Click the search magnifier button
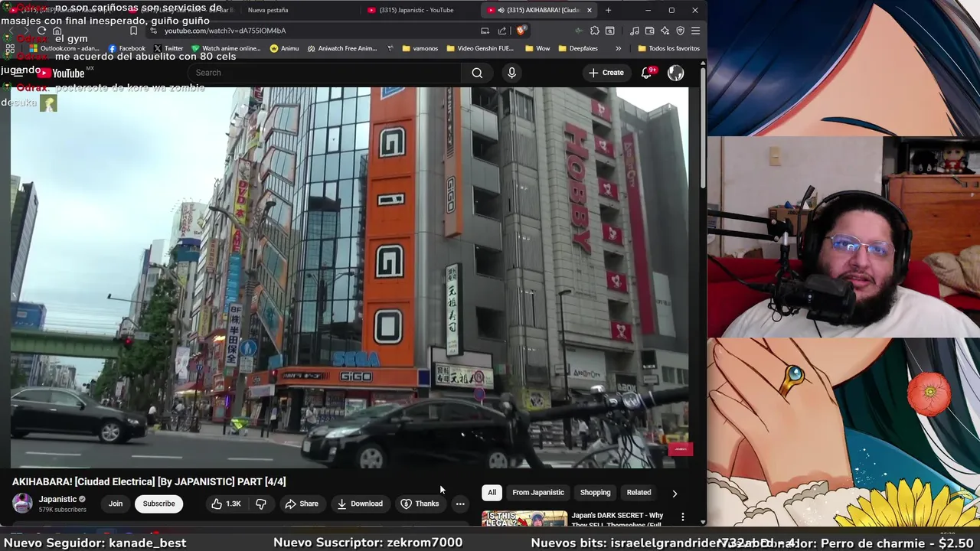 tap(477, 73)
